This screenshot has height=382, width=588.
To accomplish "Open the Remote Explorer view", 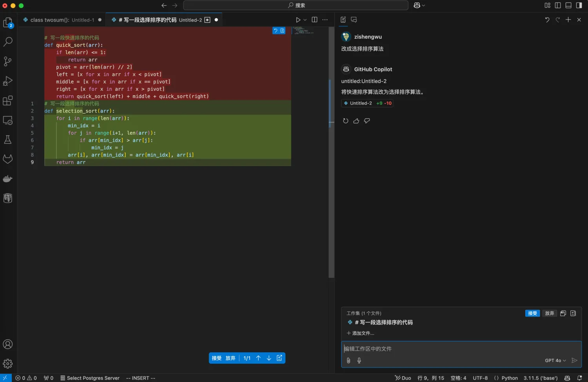I will click(x=8, y=120).
